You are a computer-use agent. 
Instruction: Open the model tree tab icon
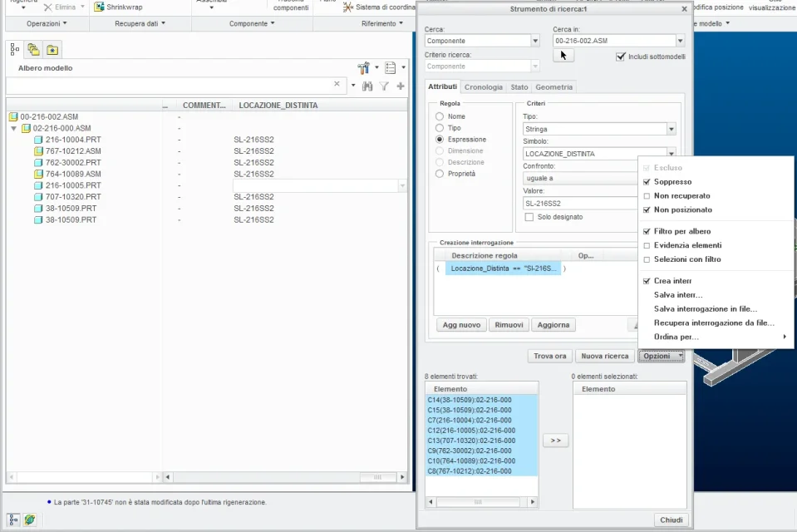(x=15, y=49)
